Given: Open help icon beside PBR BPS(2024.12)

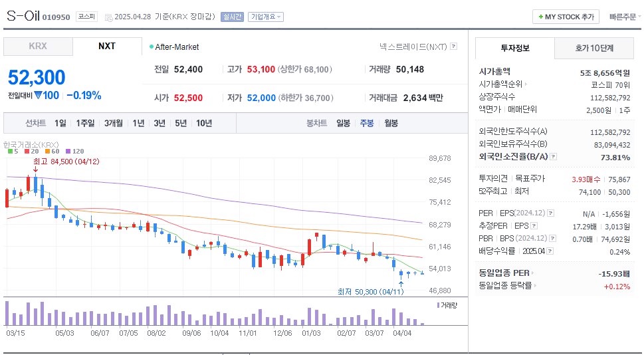Looking at the screenshot, I should click(x=553, y=238).
